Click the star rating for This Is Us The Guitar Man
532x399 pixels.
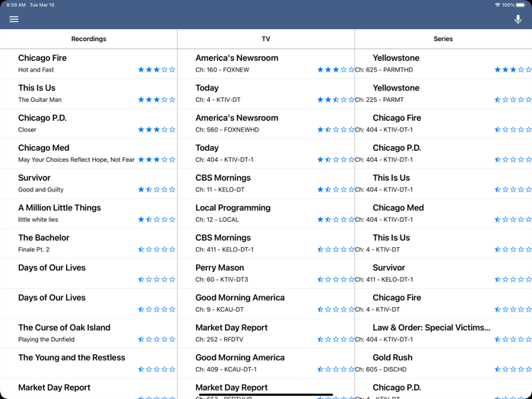pyautogui.click(x=157, y=100)
